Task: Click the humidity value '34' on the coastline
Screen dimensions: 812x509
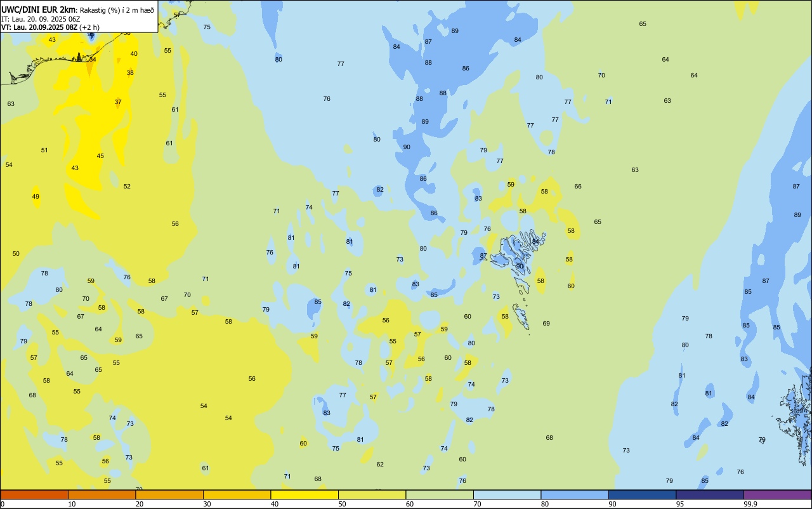Action: [93, 59]
